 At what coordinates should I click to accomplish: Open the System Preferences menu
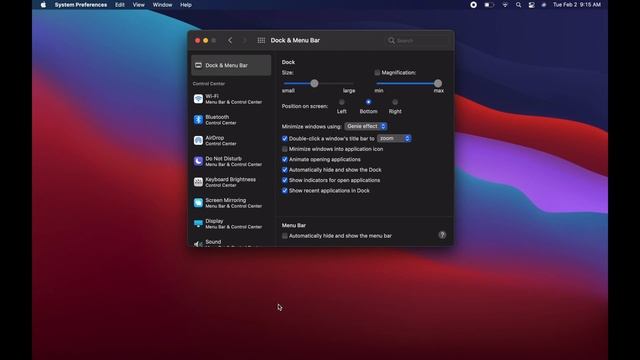(81, 5)
